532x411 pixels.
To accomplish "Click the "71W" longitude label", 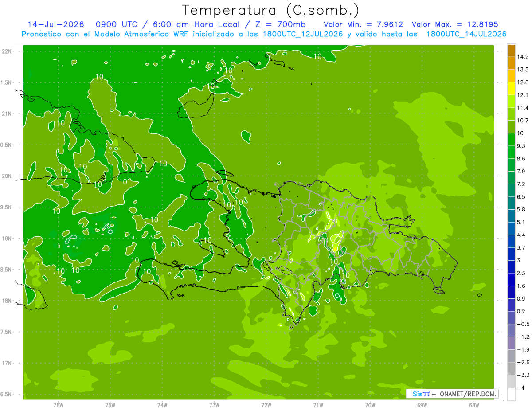I will [x=318, y=405].
